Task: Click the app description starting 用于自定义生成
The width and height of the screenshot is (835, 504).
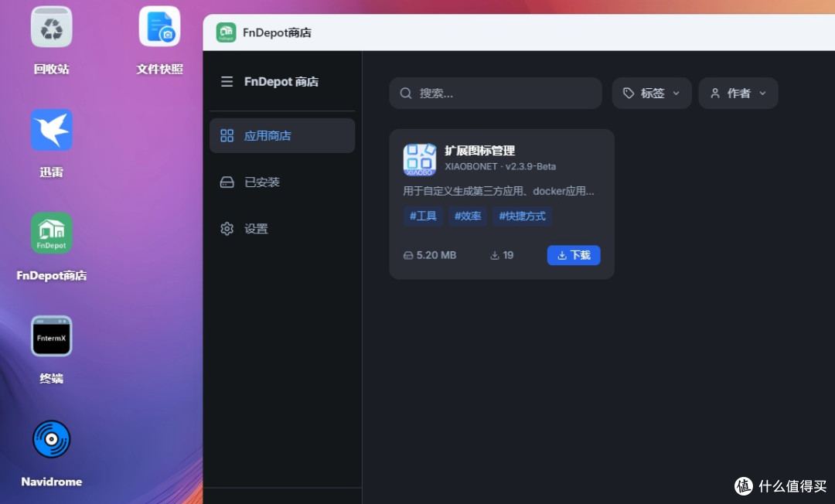Action: [499, 191]
